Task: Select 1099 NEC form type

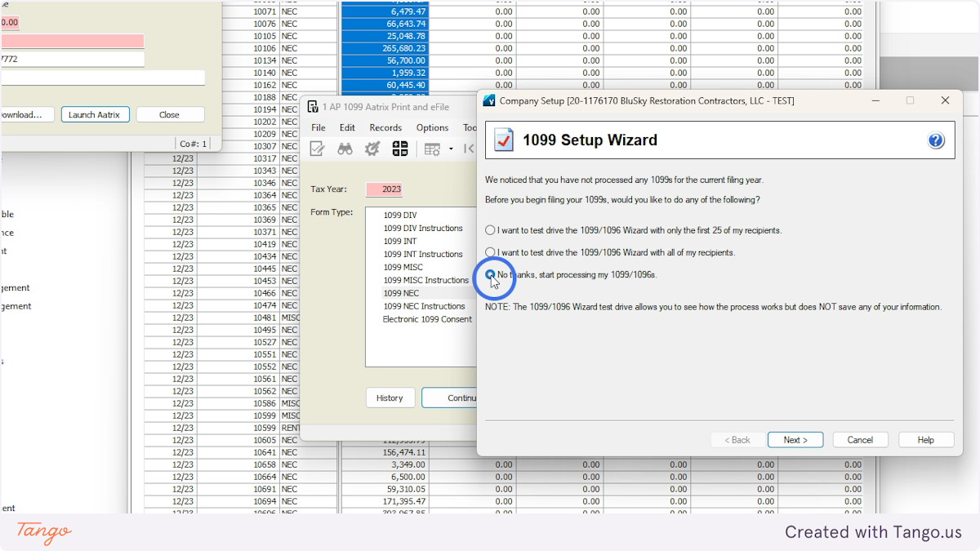Action: pyautogui.click(x=401, y=293)
